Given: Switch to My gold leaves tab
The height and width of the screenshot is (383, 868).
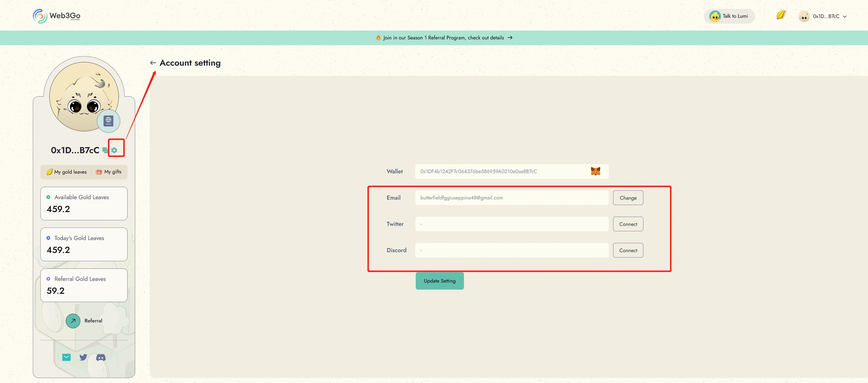Looking at the screenshot, I should 67,172.
